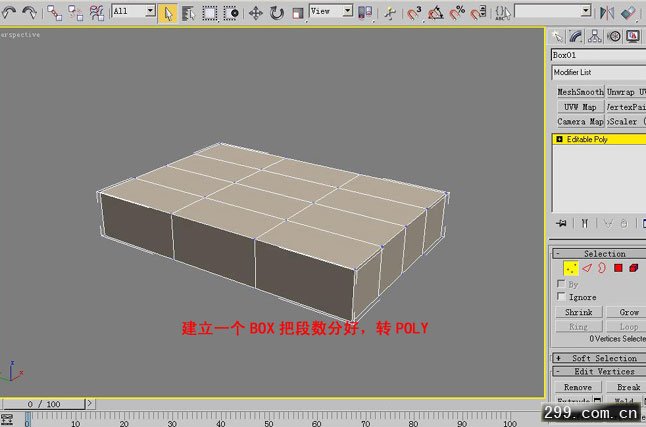This screenshot has height=427, width=646.
Task: Activate the Select and Move tool
Action: 255,13
